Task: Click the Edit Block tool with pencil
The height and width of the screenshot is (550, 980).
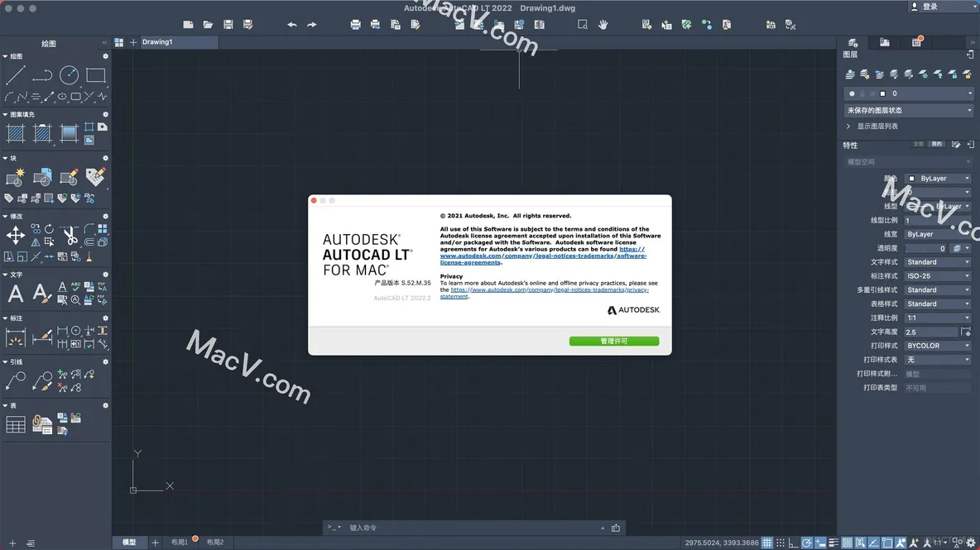Action: click(69, 177)
